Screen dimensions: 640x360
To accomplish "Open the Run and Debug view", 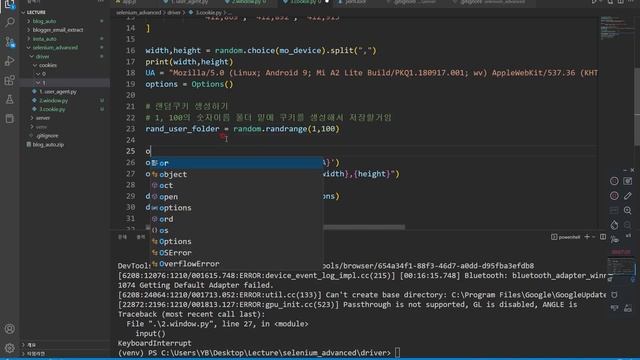I will (x=9, y=61).
